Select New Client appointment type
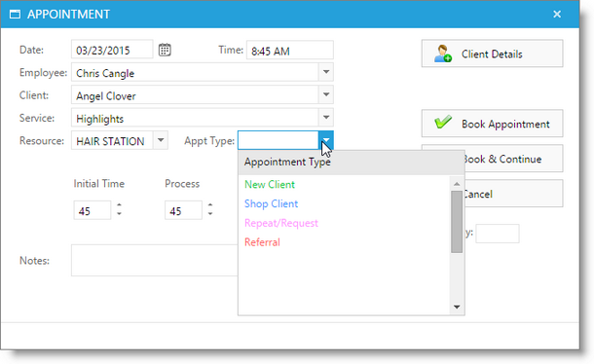Image resolution: width=594 pixels, height=364 pixels. pyautogui.click(x=270, y=185)
